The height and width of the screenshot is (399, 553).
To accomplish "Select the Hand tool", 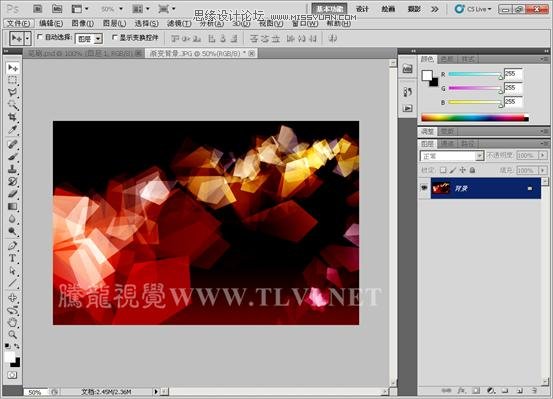I will (x=13, y=322).
